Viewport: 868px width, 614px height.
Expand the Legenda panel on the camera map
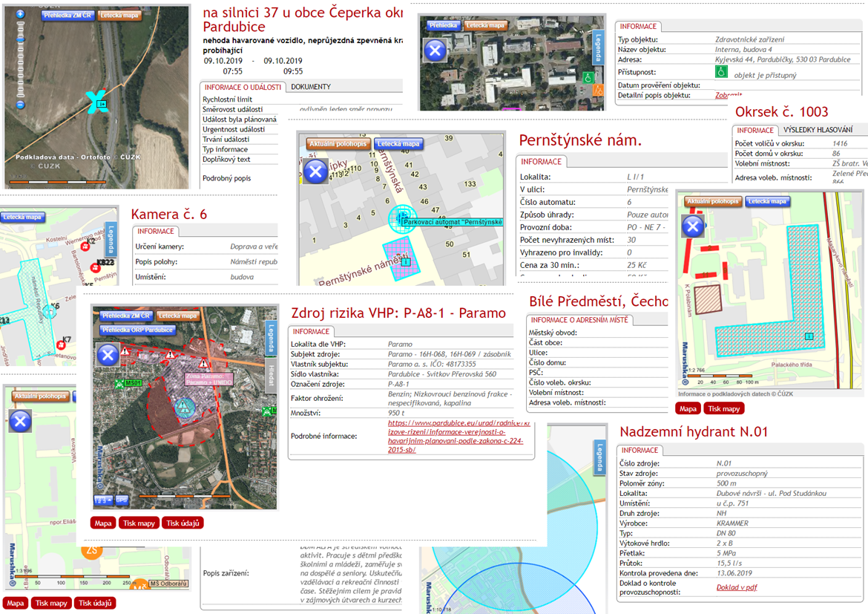point(111,239)
